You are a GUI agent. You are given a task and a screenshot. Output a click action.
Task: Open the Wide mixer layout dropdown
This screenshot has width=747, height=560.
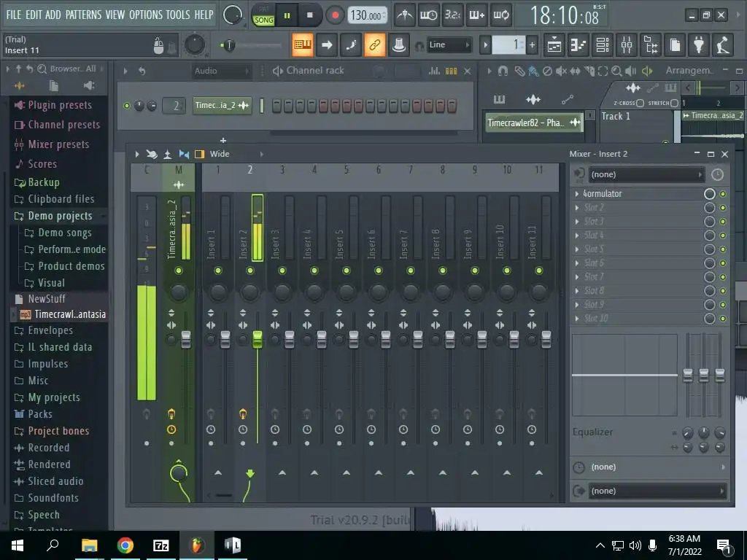tap(237, 154)
